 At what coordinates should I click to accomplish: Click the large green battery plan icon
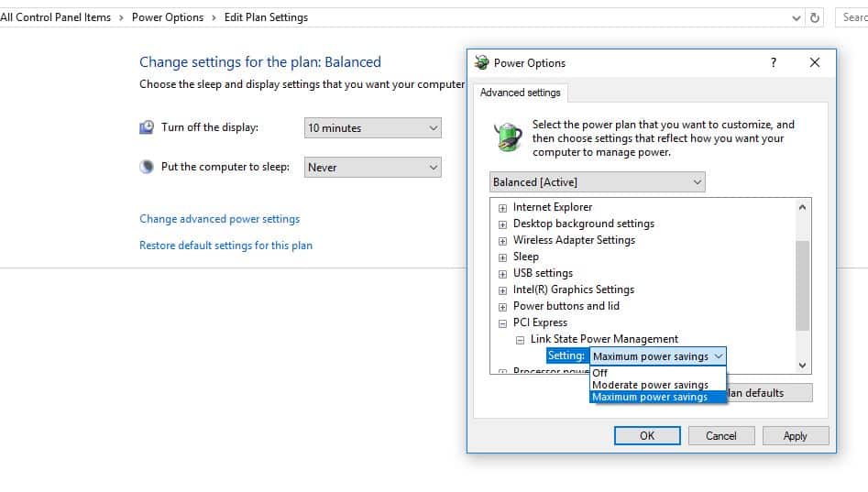[507, 136]
